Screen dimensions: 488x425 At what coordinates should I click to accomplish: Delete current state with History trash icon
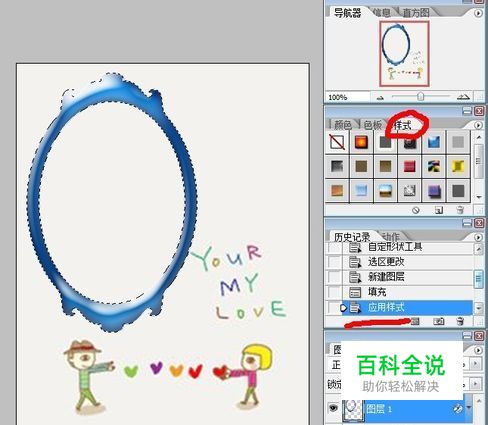pos(460,321)
